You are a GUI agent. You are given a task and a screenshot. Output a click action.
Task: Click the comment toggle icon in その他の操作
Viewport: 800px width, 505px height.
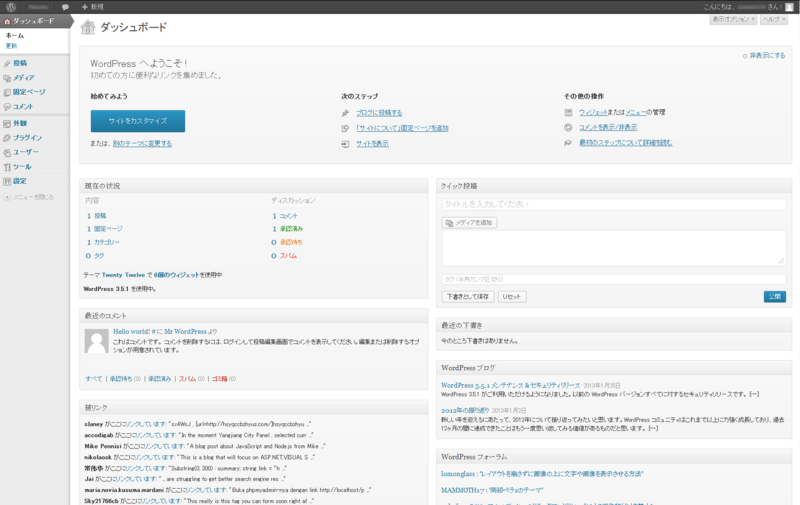point(568,128)
